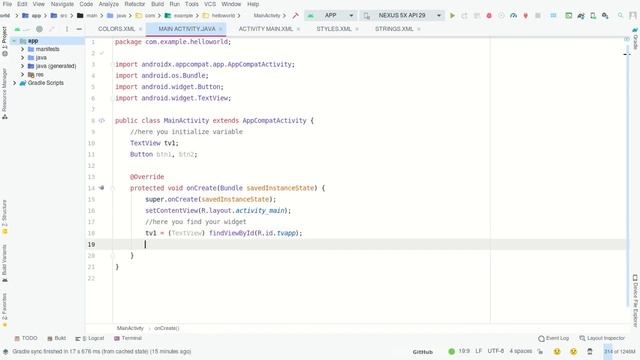Open SDK Manager icon in toolbar

605,16
